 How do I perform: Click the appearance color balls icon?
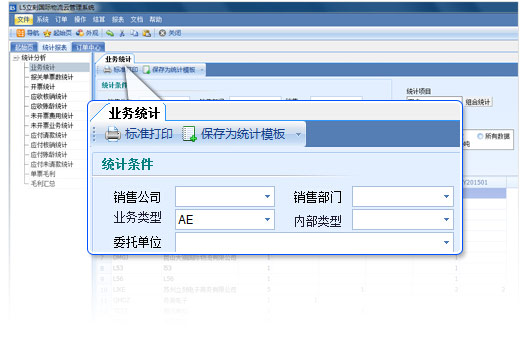coord(80,33)
